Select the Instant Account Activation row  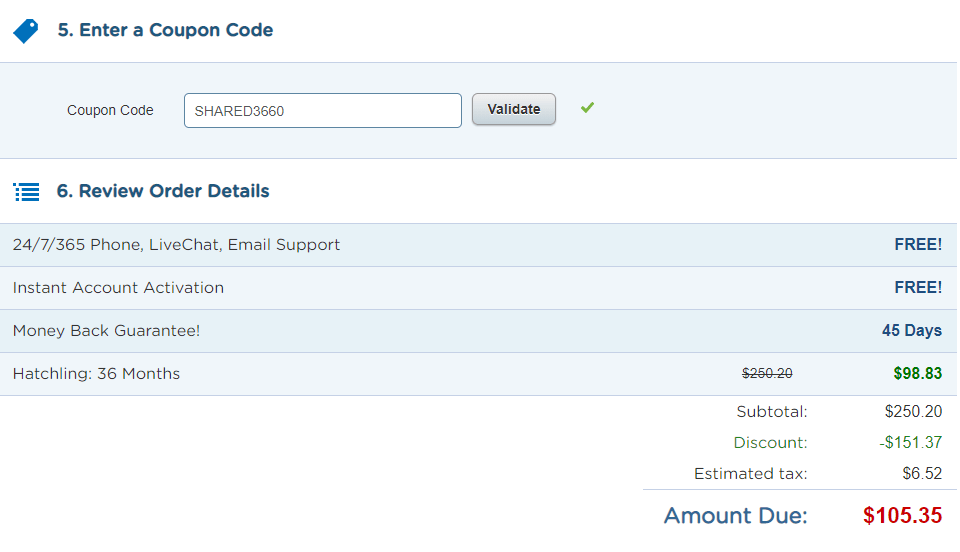[x=118, y=288]
